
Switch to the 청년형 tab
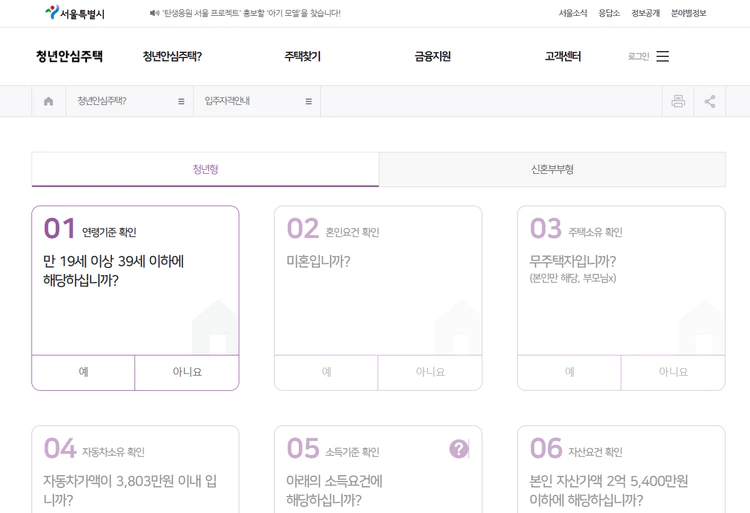(x=205, y=169)
